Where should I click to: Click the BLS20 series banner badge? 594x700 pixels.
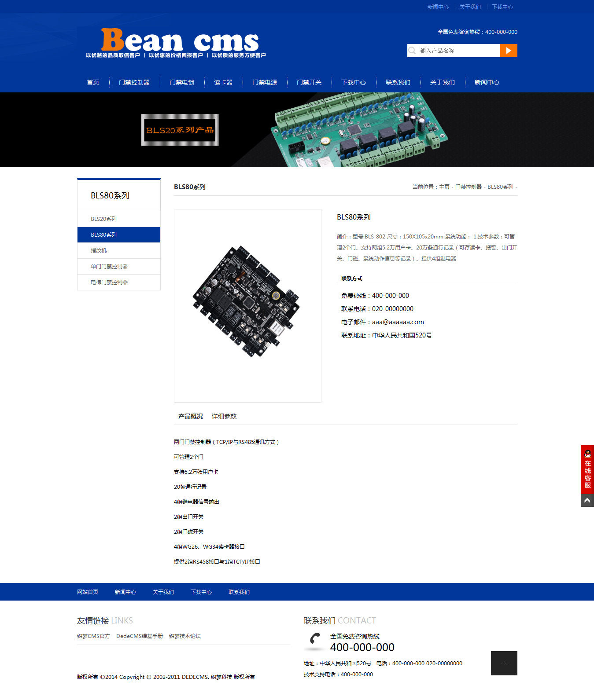point(180,130)
